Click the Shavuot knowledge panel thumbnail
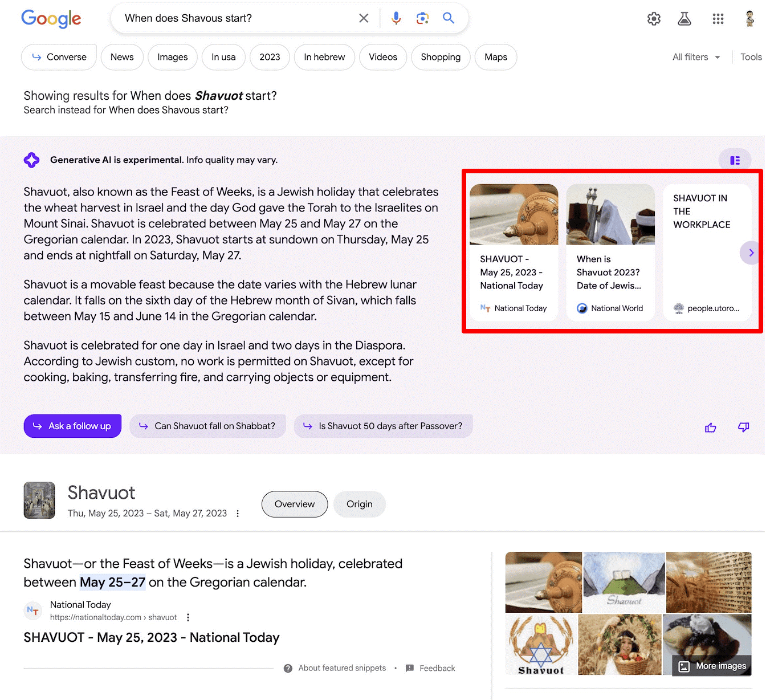This screenshot has height=700, width=766. 39,500
